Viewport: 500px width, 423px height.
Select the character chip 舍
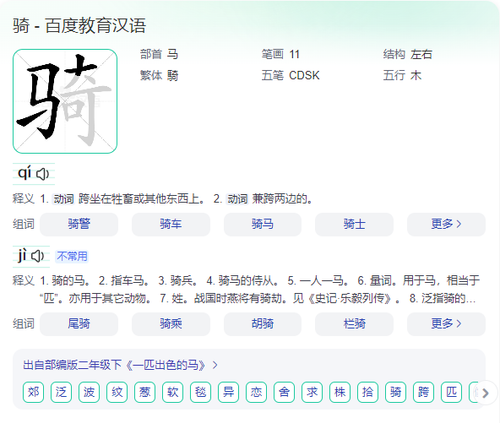click(x=284, y=392)
